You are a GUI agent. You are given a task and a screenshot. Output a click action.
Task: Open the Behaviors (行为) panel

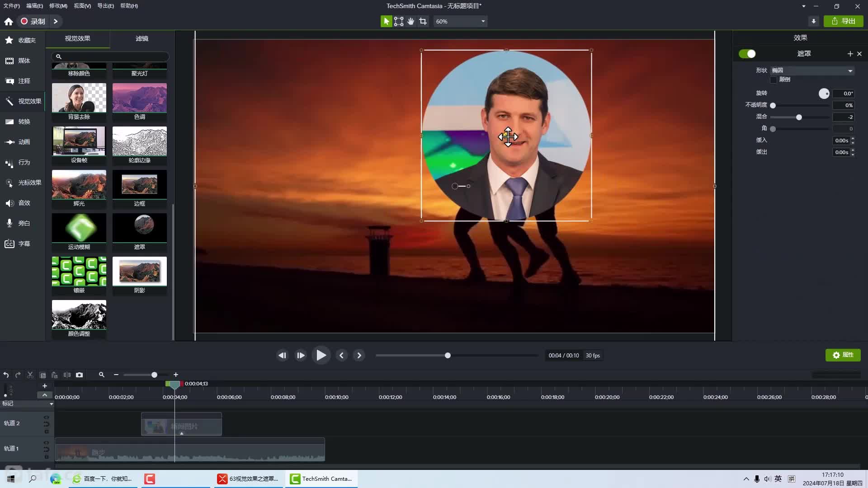pos(22,162)
